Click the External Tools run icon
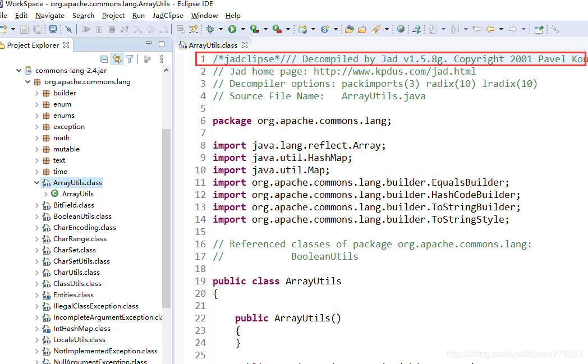This screenshot has width=588, height=364. (277, 29)
